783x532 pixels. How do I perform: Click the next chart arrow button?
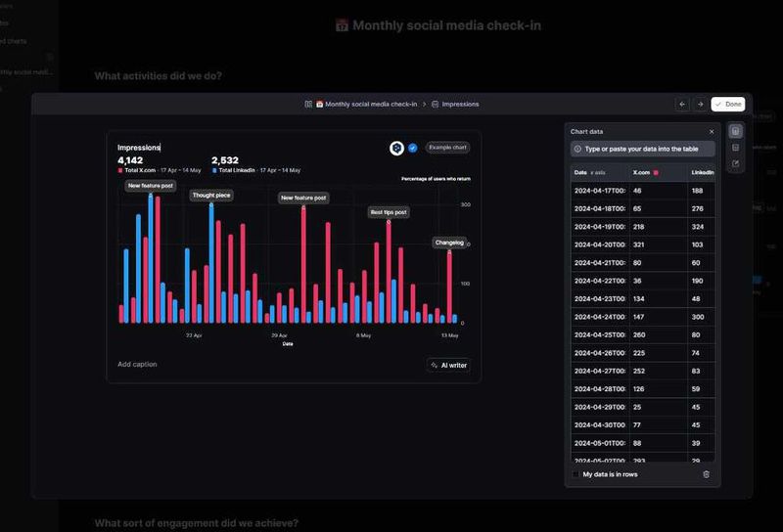click(x=700, y=105)
